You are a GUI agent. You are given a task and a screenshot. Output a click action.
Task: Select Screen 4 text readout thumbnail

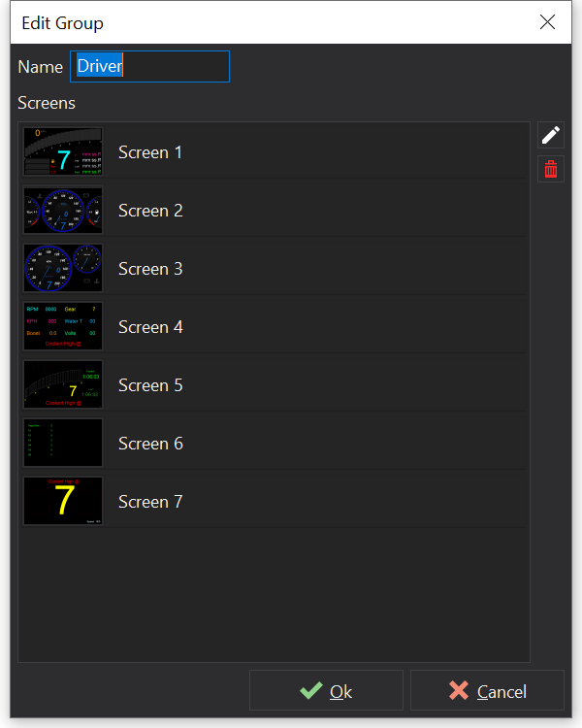click(x=63, y=327)
